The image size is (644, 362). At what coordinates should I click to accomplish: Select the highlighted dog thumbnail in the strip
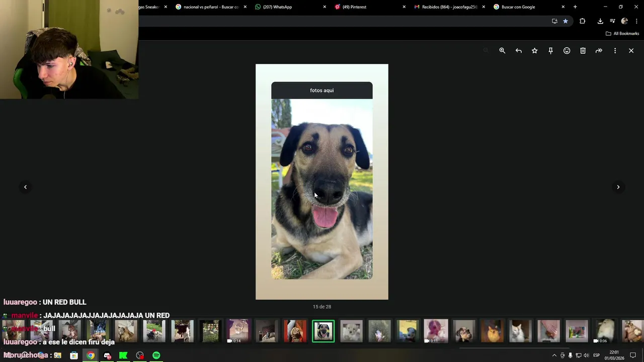pos(323,331)
